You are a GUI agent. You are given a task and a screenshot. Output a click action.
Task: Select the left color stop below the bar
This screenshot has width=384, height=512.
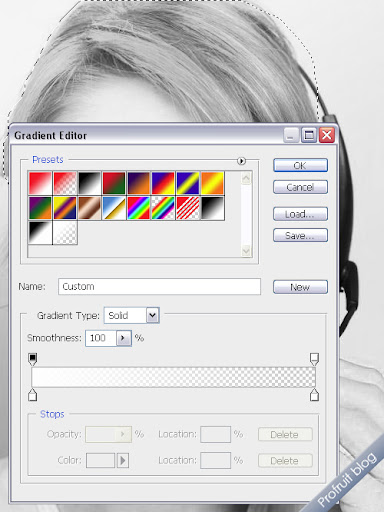pos(32,395)
